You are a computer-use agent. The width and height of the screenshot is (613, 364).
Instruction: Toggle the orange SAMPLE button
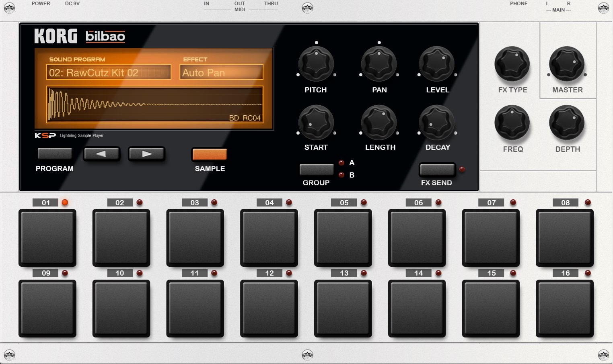[x=210, y=154]
